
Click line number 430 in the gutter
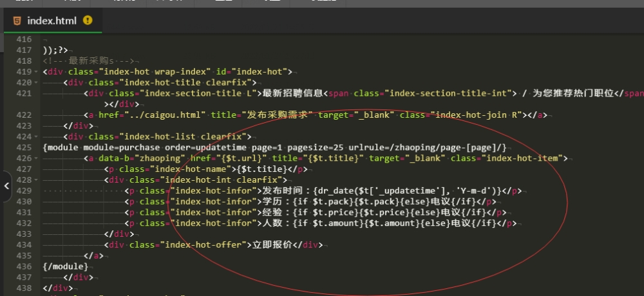tap(24, 201)
